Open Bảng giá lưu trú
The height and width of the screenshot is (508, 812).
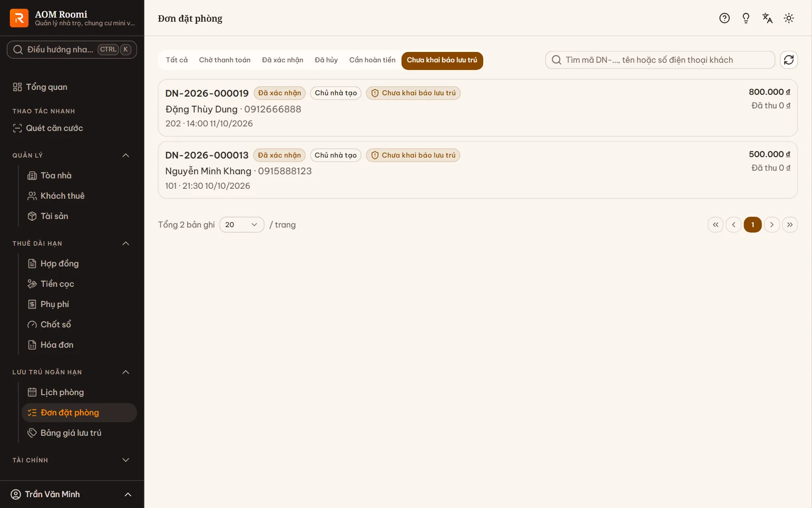point(79,433)
